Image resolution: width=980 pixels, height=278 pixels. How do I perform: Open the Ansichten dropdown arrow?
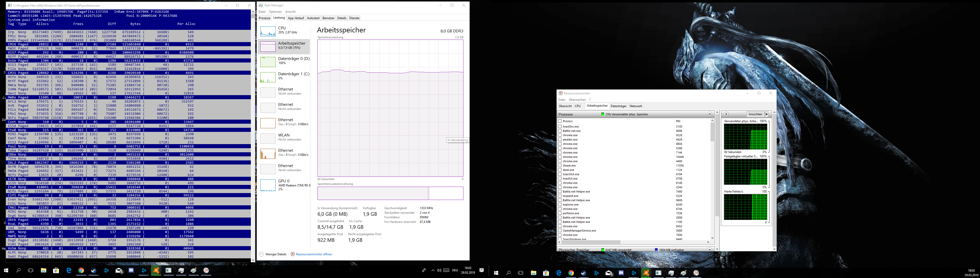(767, 114)
